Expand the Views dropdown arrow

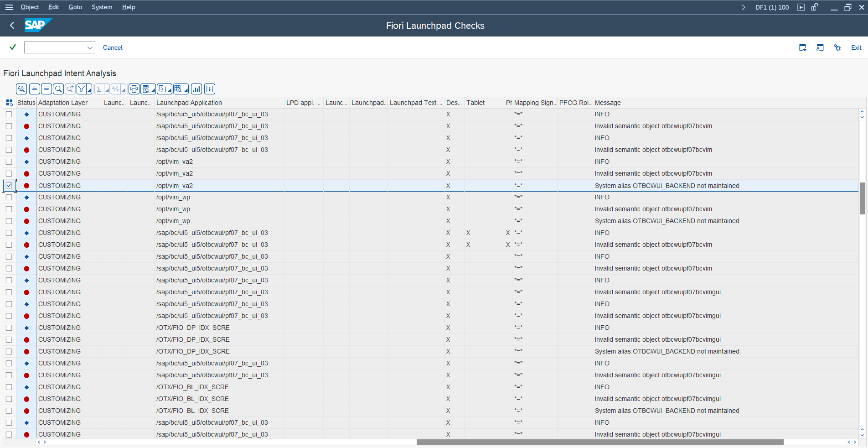point(154,89)
